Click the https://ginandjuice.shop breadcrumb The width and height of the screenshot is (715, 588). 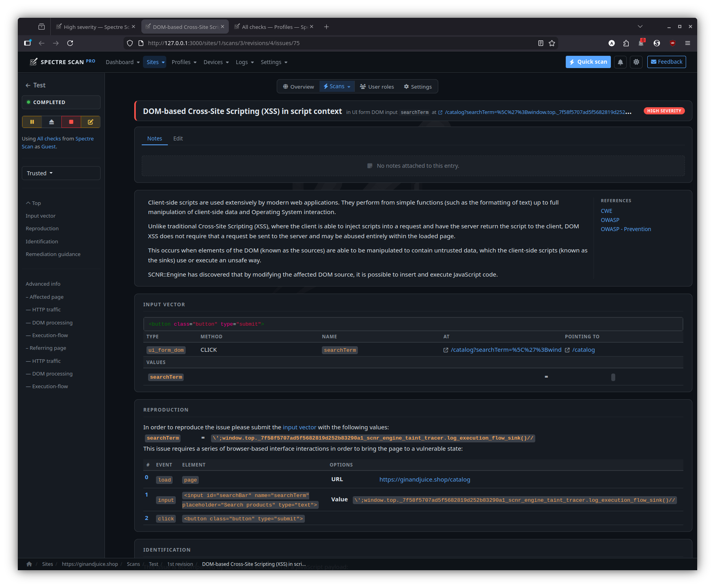coord(90,564)
